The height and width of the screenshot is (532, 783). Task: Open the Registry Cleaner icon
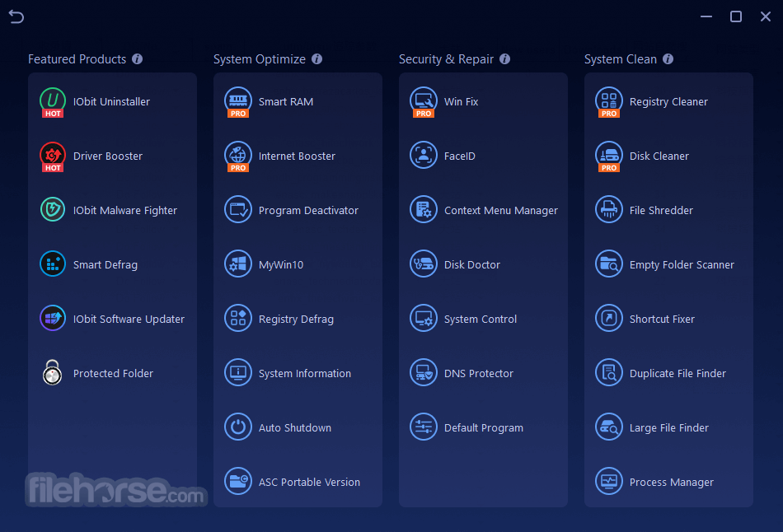tap(609, 101)
